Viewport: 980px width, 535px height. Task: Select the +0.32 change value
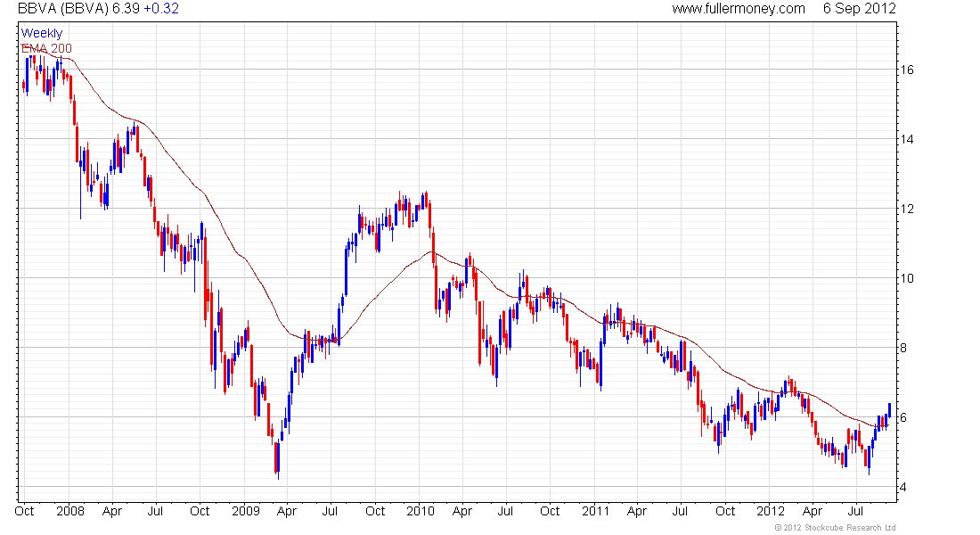pyautogui.click(x=161, y=9)
